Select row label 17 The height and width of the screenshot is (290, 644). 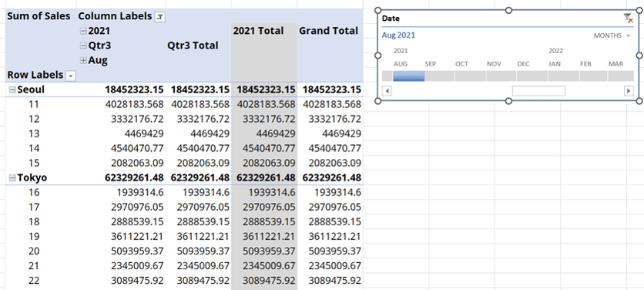pos(34,207)
